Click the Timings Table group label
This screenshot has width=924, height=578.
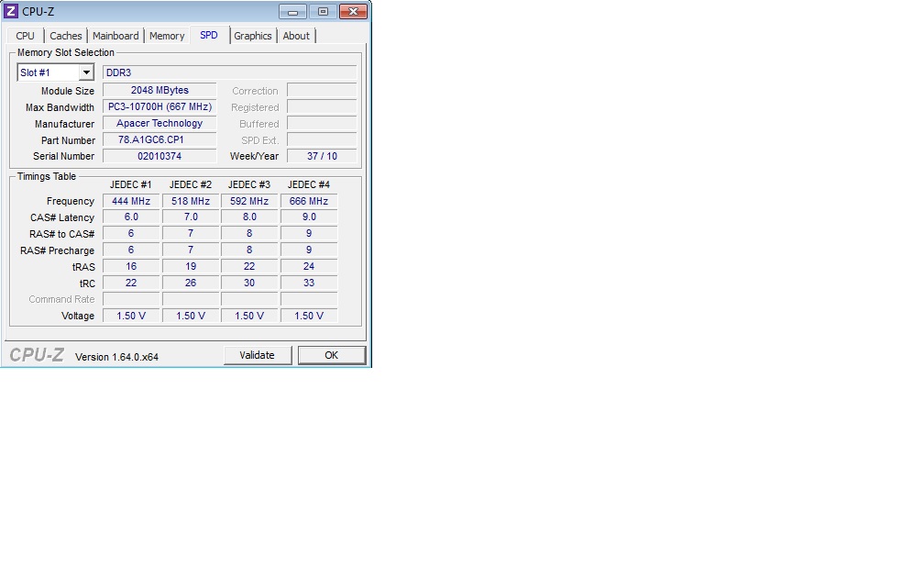click(47, 176)
